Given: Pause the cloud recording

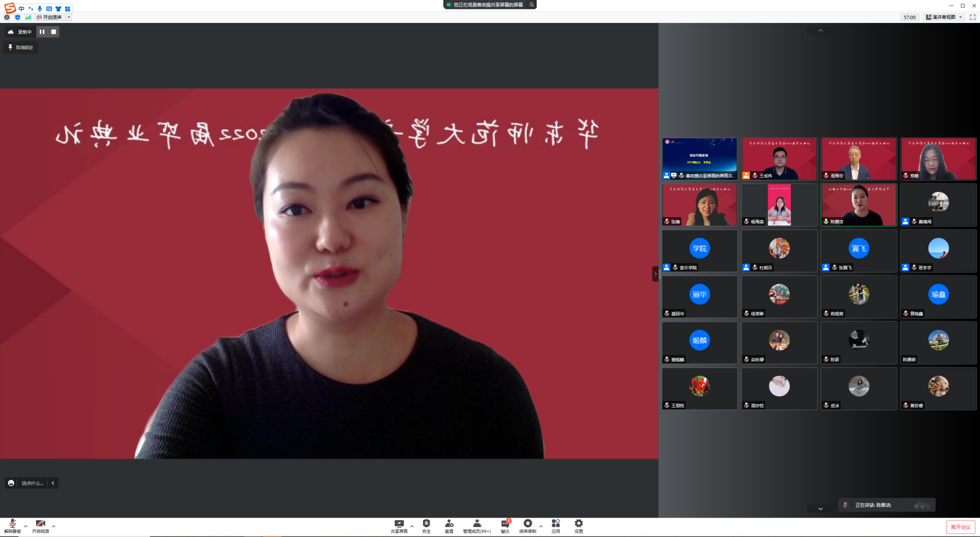Looking at the screenshot, I should click(42, 32).
